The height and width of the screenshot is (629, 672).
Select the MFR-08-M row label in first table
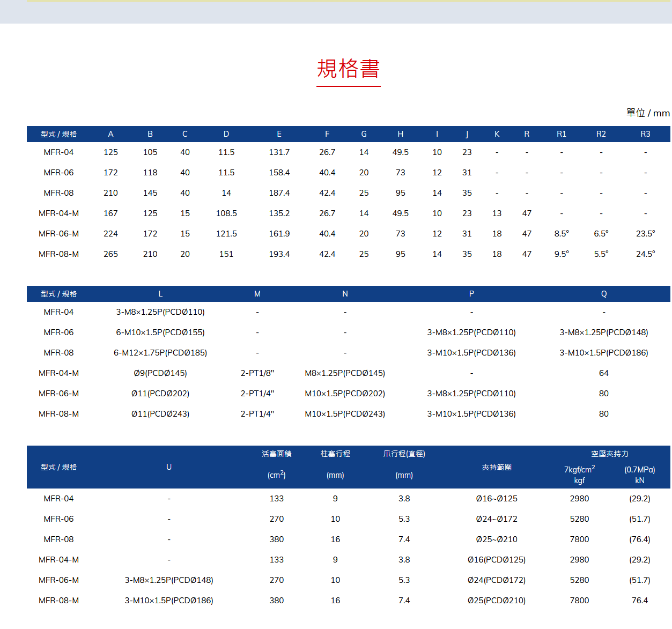tap(58, 254)
